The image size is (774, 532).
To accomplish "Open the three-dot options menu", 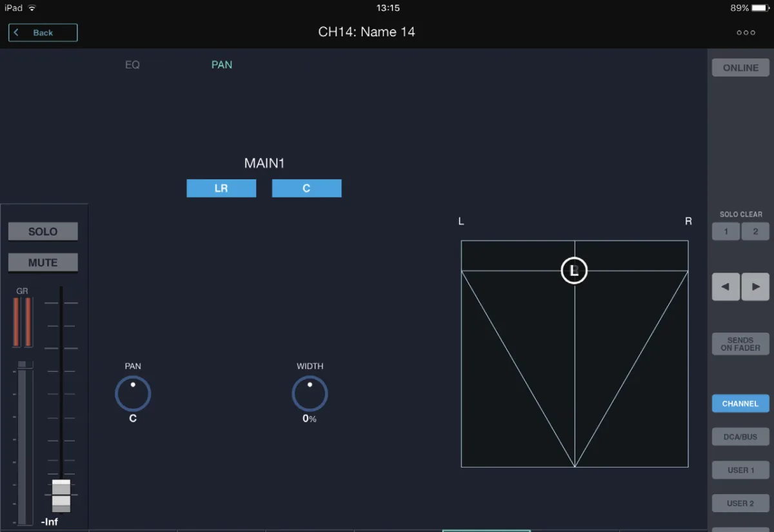I will pos(746,33).
